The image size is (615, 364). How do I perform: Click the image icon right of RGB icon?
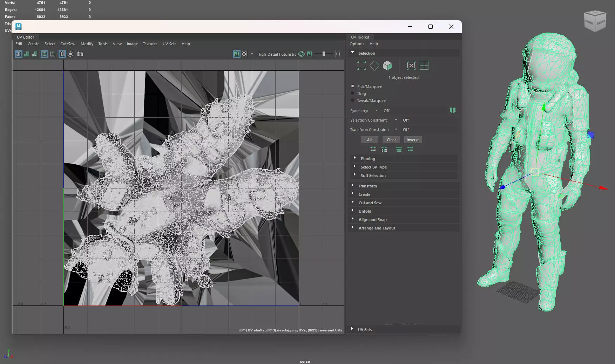click(x=310, y=54)
